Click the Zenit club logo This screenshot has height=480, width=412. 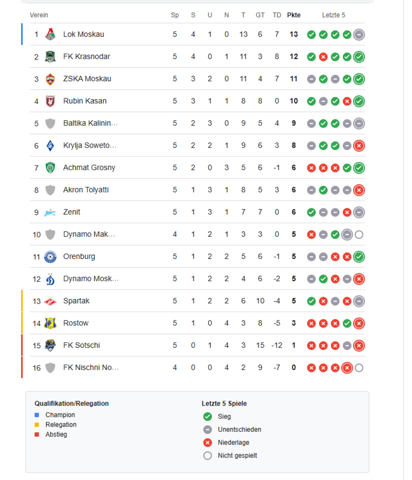click(x=50, y=212)
